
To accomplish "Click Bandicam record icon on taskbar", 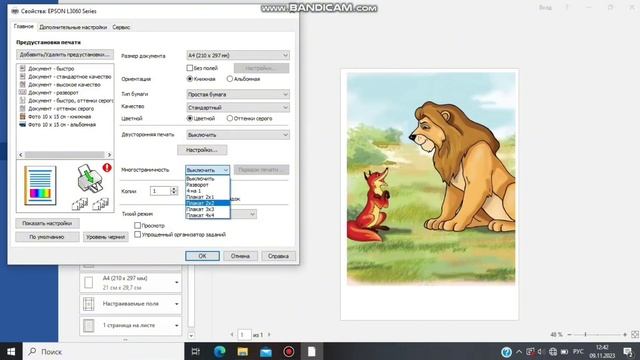I will pos(289,351).
